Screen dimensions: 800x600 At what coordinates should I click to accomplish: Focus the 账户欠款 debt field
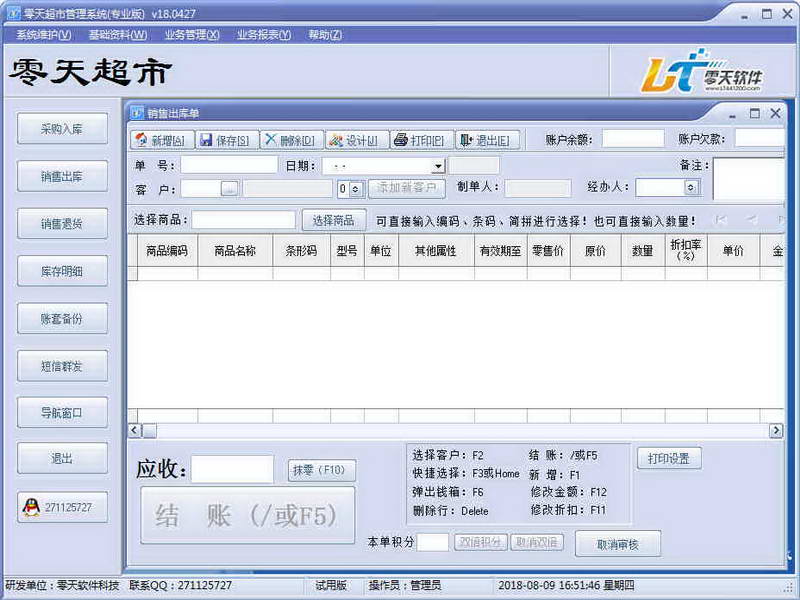tap(759, 139)
